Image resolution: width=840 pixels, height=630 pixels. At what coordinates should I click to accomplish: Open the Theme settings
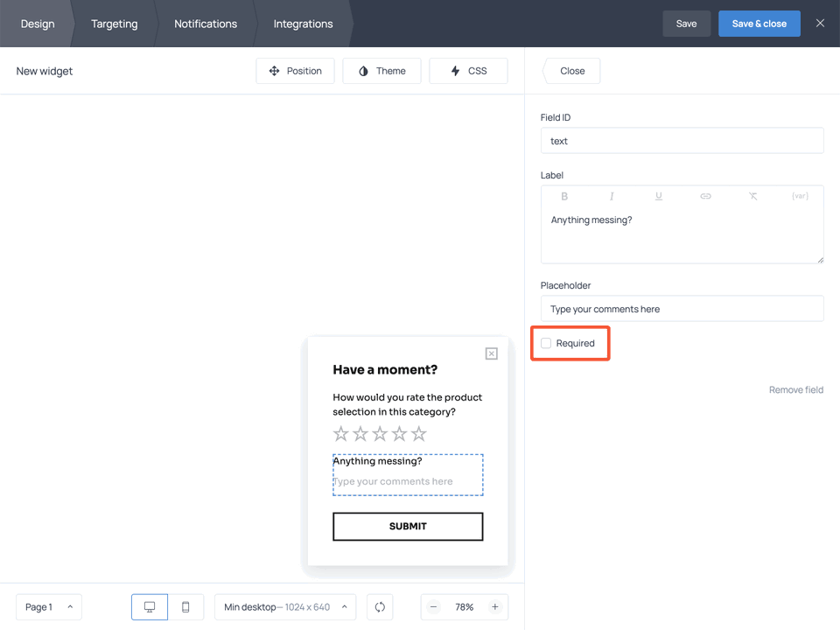tap(381, 71)
